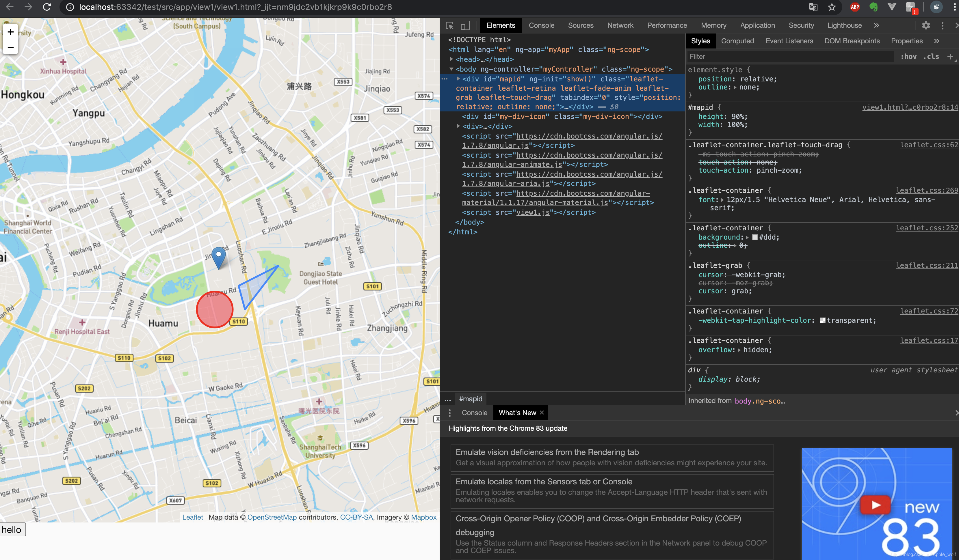
Task: Click the hello button below the map
Action: point(12,530)
